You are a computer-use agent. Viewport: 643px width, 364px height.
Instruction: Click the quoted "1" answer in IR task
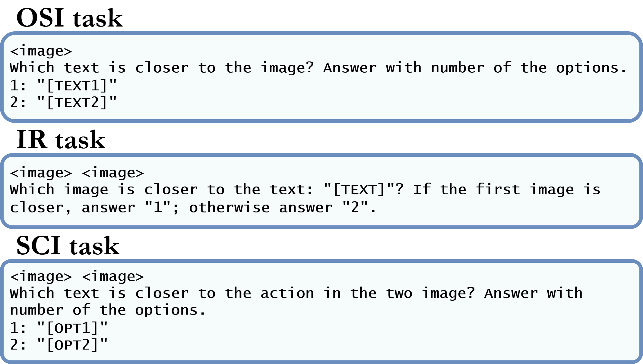[157, 207]
